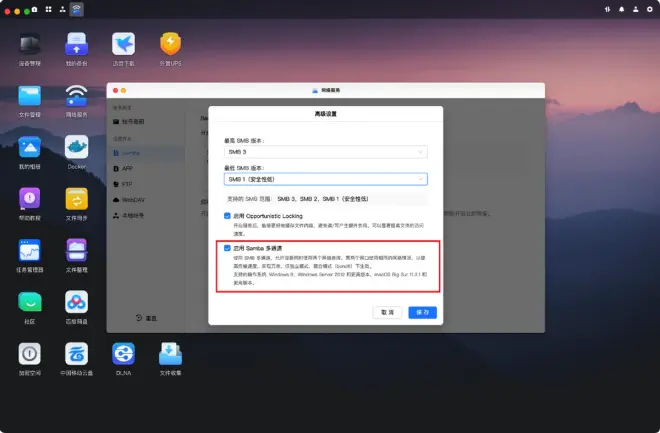This screenshot has height=433, width=660.
Task: Open the 迅雷下载 app icon
Action: coord(123,46)
